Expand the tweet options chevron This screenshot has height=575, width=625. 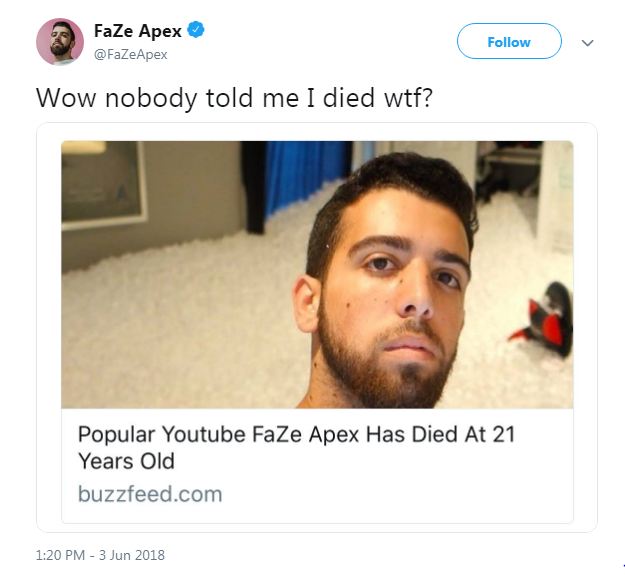pos(588,43)
